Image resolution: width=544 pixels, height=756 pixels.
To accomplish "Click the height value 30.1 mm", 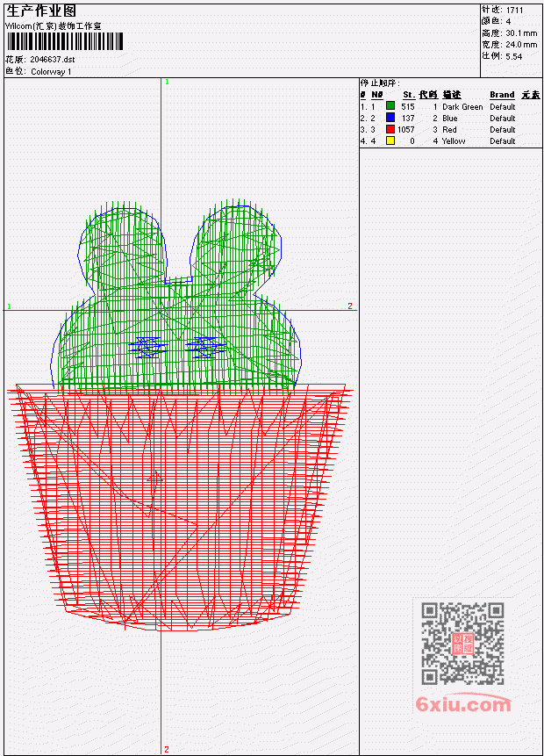I will click(x=521, y=33).
